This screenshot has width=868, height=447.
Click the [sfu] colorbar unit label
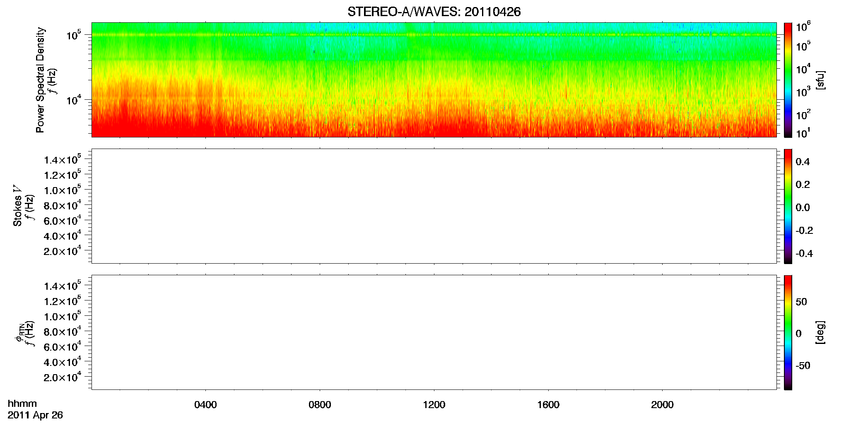(820, 80)
